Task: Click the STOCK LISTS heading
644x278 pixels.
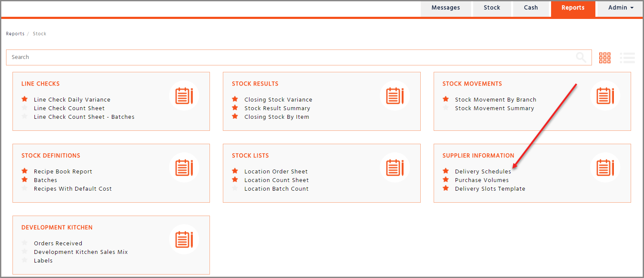Action: (250, 155)
